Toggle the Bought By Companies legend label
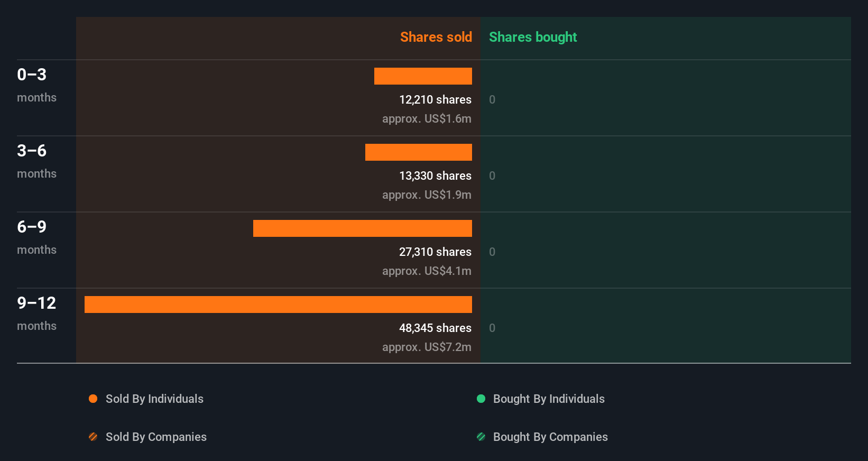 [x=550, y=437]
